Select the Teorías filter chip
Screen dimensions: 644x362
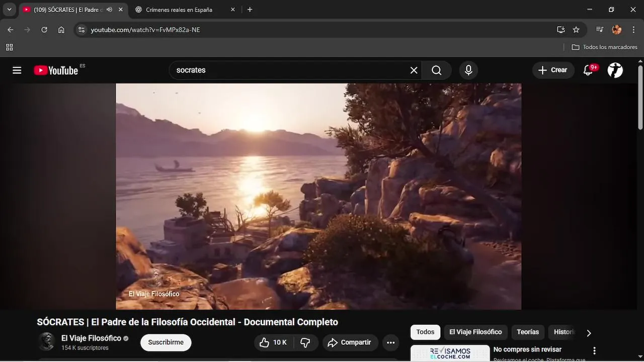(x=528, y=332)
